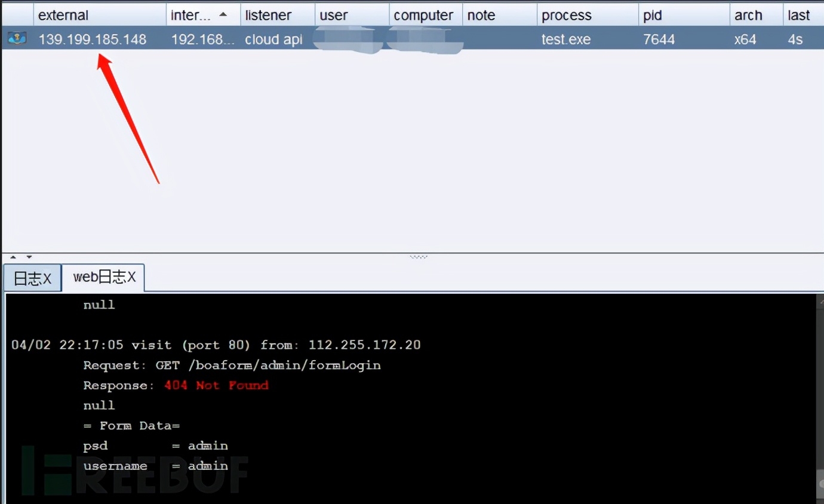
Task: Select the pid value 7644
Action: click(x=659, y=39)
